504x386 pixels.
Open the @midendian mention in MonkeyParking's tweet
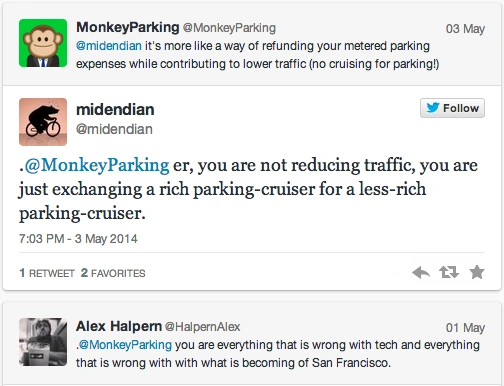click(109, 46)
